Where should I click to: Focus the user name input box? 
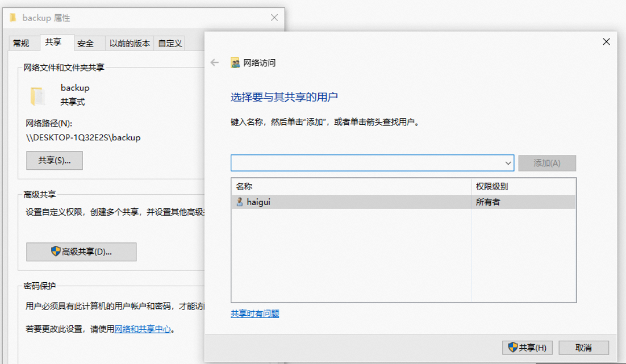pyautogui.click(x=366, y=163)
